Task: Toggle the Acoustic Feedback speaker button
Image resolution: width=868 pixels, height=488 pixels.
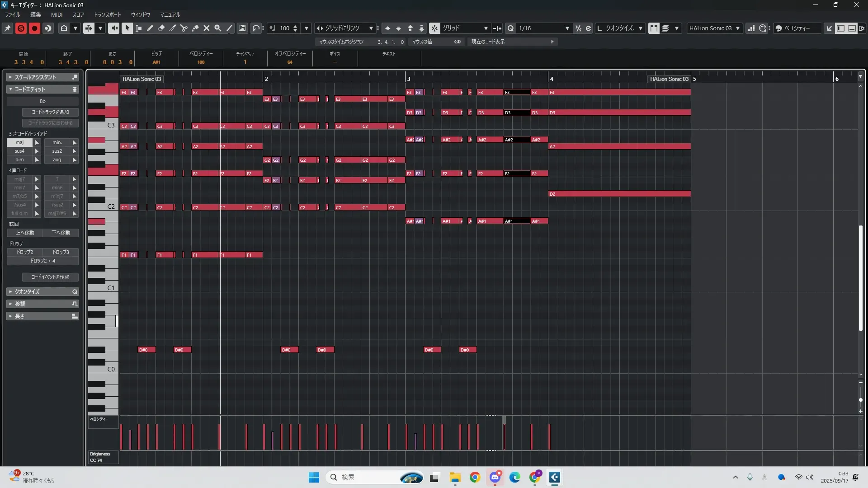Action: pyautogui.click(x=113, y=28)
